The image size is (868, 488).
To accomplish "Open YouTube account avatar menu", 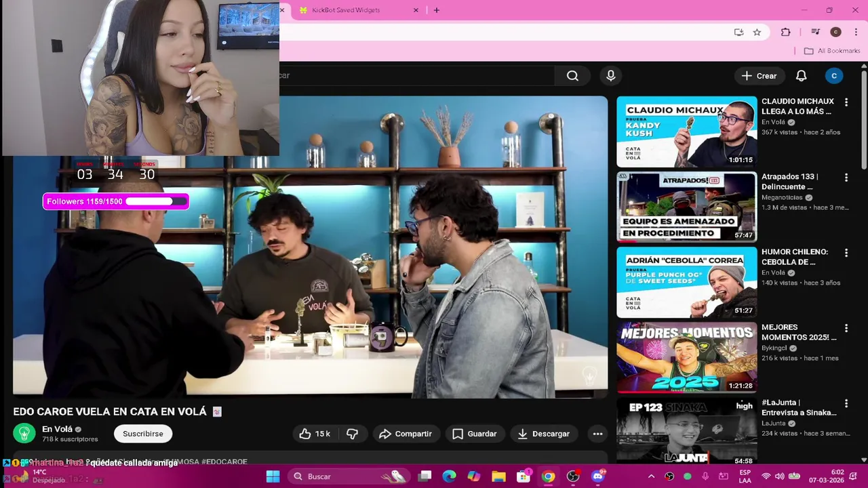I will [x=834, y=76].
